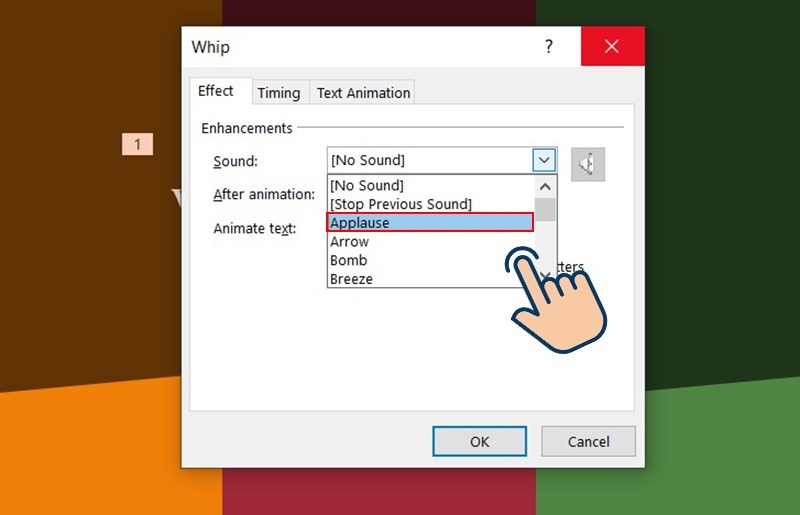Choose Arrow from the sound list
This screenshot has width=800, height=515.
pos(430,241)
